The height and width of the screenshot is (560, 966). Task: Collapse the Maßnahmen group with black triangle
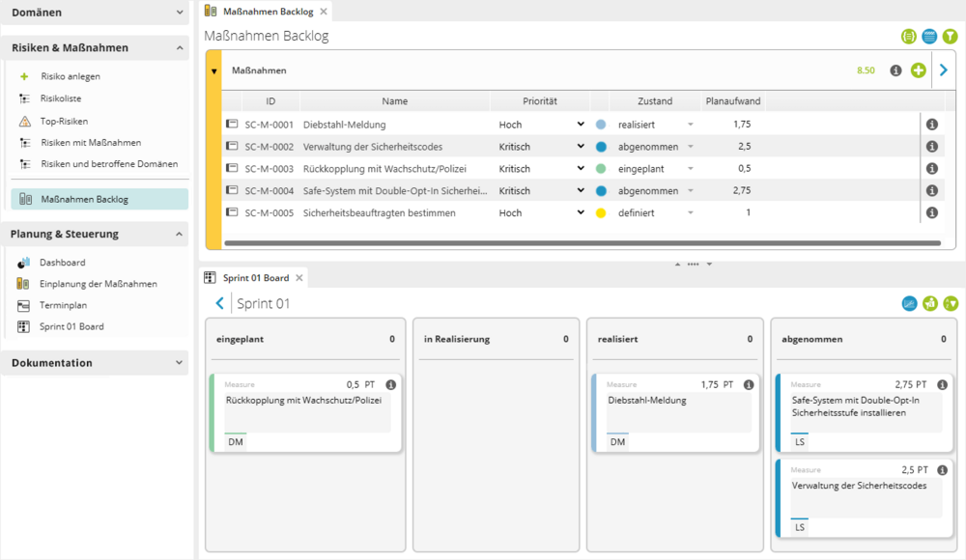pyautogui.click(x=213, y=70)
